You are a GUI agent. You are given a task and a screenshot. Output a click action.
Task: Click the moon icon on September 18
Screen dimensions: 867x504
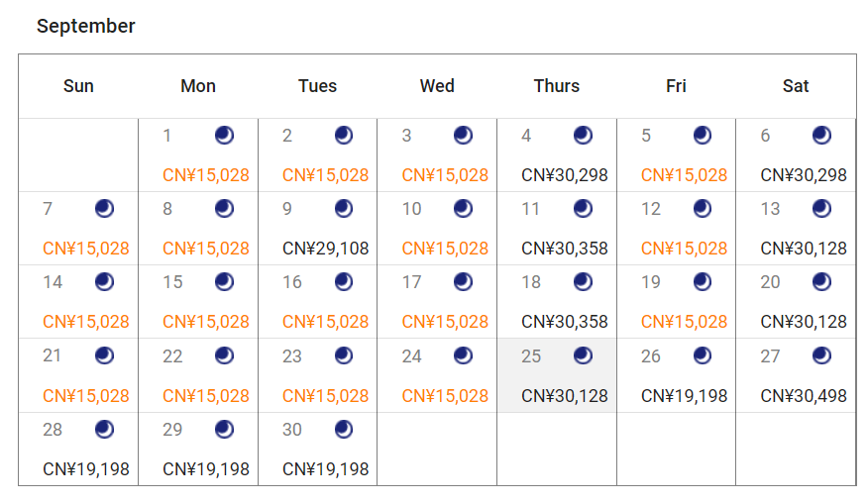tap(583, 281)
